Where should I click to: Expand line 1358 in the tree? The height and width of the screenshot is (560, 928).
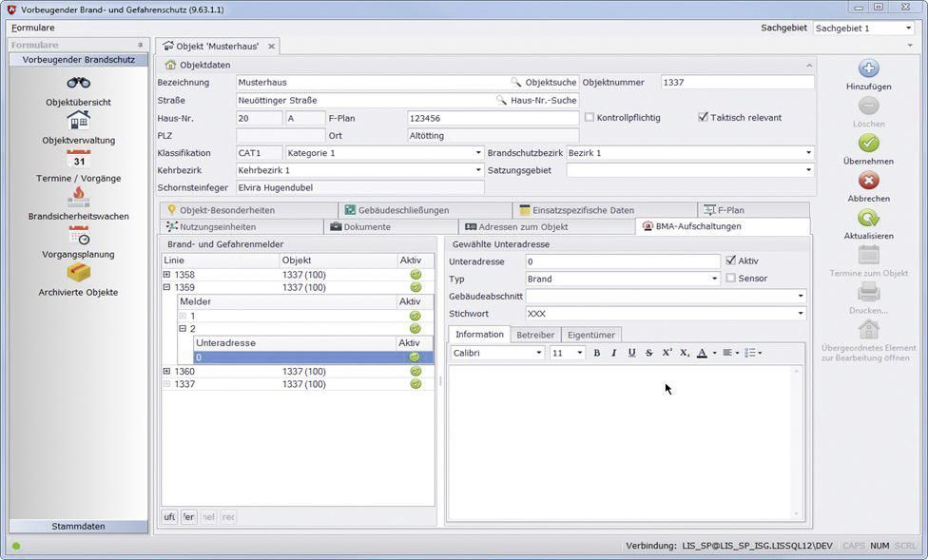point(167,275)
